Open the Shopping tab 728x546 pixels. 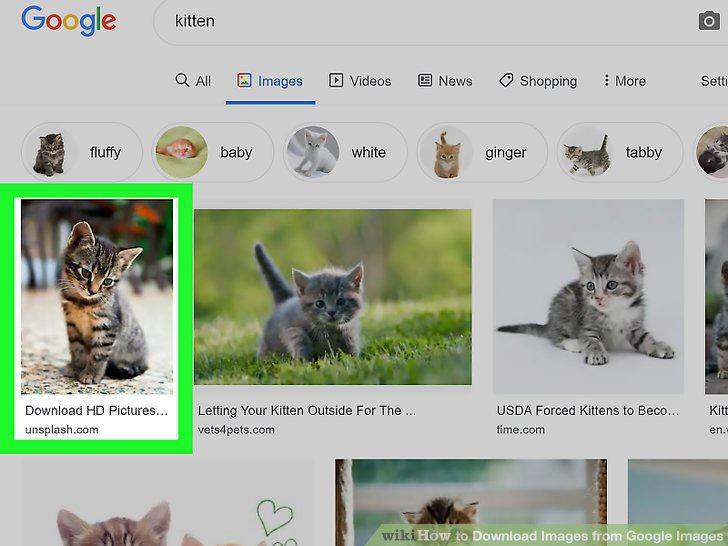538,81
